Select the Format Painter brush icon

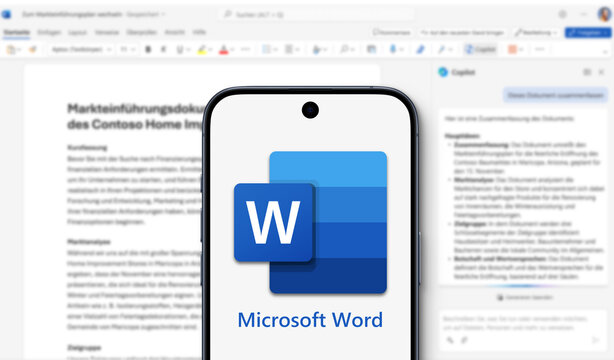click(x=33, y=49)
